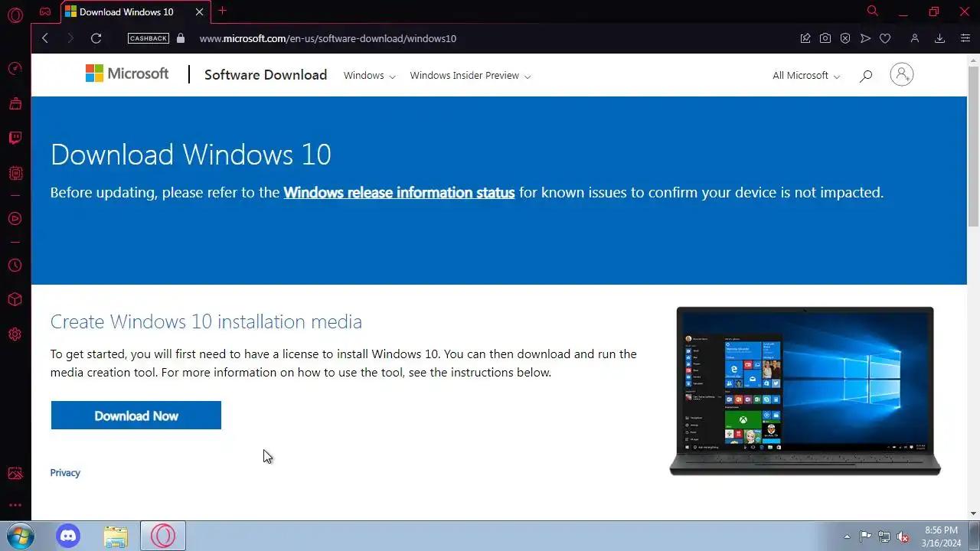Open the taskbar clock showing 8:56 PM
This screenshot has width=980, height=551.
click(x=941, y=536)
